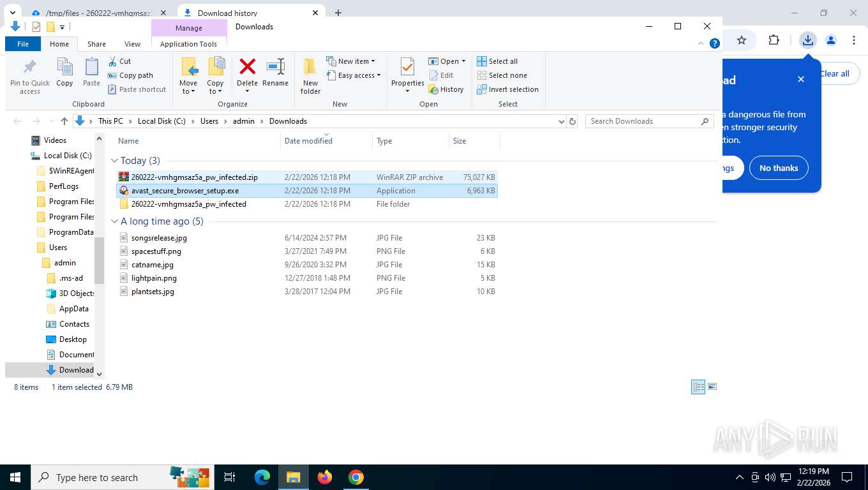The height and width of the screenshot is (490, 868).
Task: Close the Chrome security popup
Action: coord(801,80)
